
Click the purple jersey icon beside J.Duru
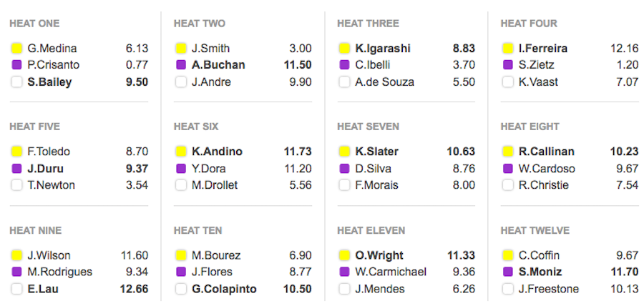coord(16,168)
